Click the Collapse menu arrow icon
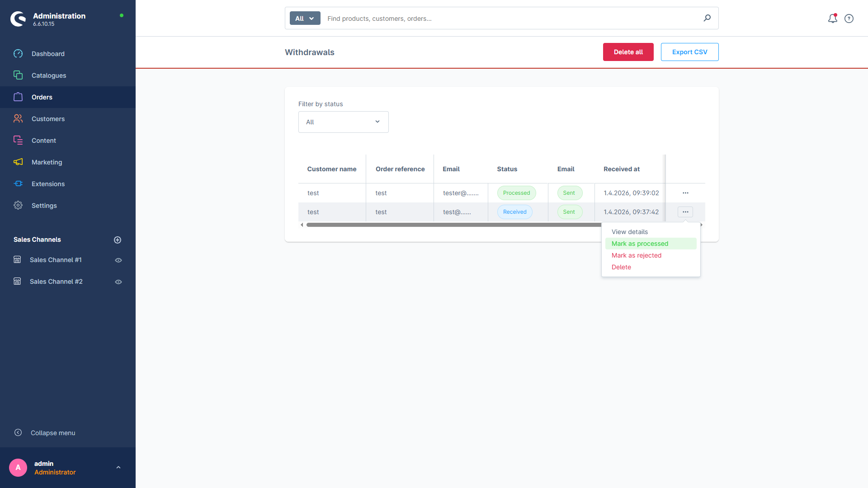The width and height of the screenshot is (868, 488). [18, 432]
